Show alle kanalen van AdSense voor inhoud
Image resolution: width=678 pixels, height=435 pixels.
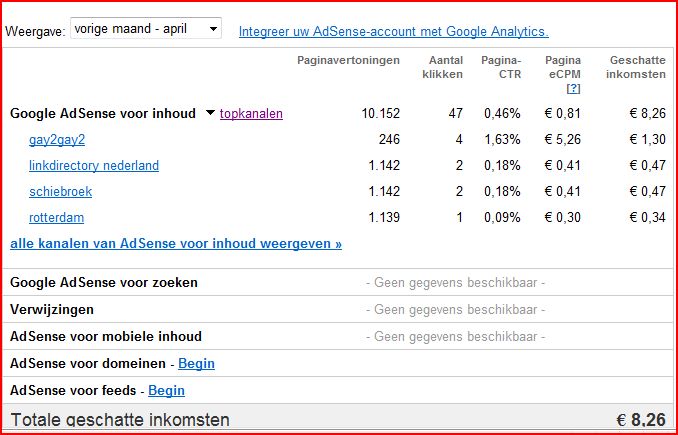tap(176, 244)
